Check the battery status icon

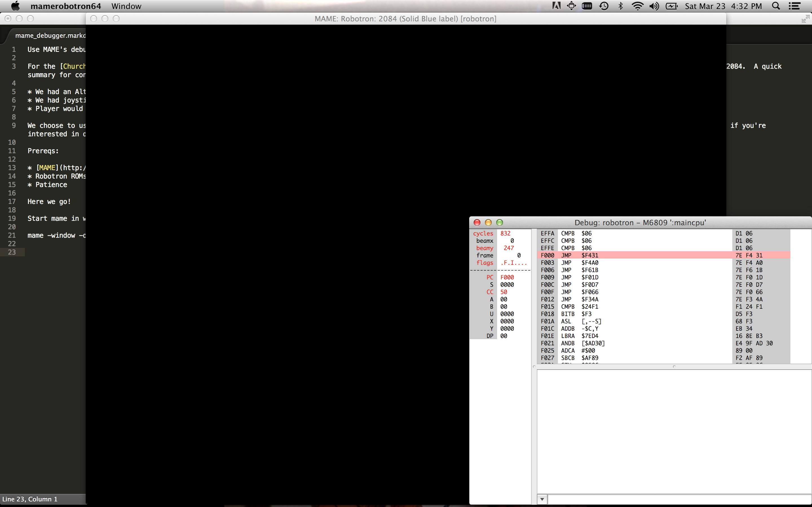[x=671, y=6]
